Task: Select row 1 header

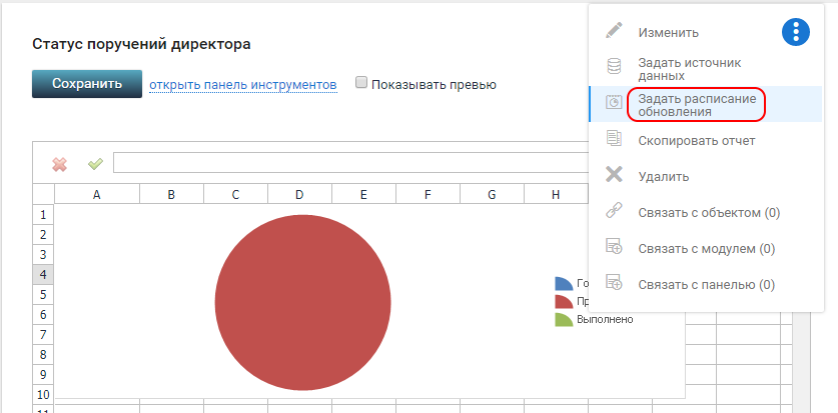Action: (43, 215)
